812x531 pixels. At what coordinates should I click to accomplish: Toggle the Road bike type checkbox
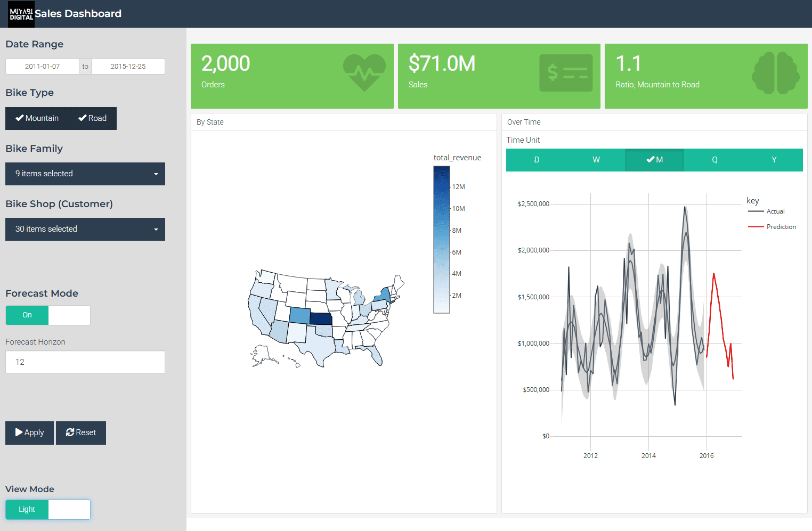[93, 118]
